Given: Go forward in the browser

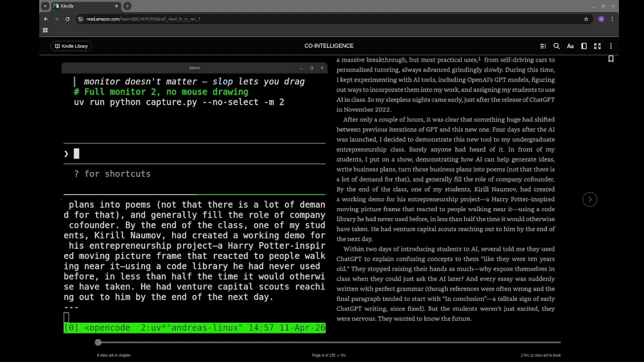Looking at the screenshot, I should click(x=56, y=19).
